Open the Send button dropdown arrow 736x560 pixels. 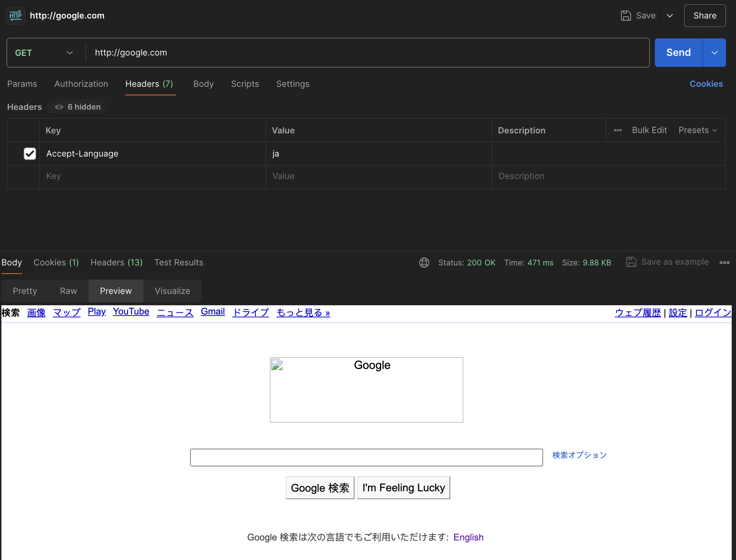click(x=714, y=53)
